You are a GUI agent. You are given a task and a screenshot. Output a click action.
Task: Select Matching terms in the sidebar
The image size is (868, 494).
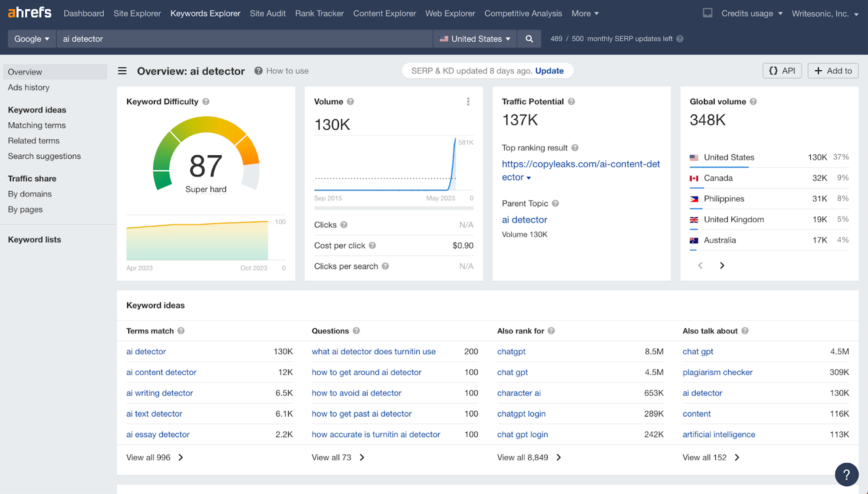point(36,125)
